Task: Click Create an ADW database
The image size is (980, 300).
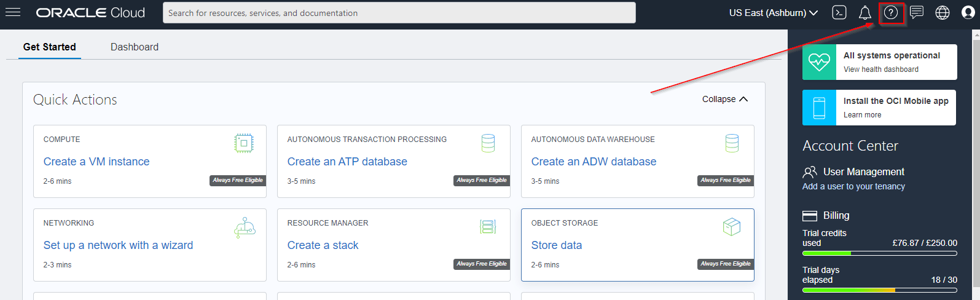Action: click(x=594, y=162)
